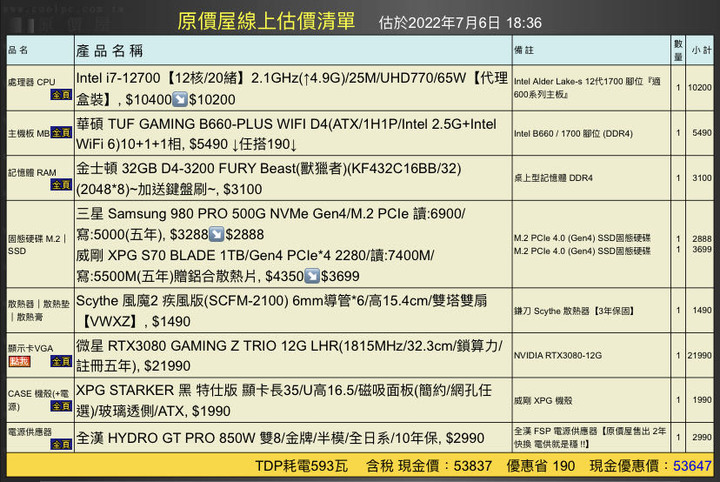Image resolution: width=720 pixels, height=482 pixels.
Task: Select the XPG STARKER 黑 特仕版 text
Action: pos(284,400)
